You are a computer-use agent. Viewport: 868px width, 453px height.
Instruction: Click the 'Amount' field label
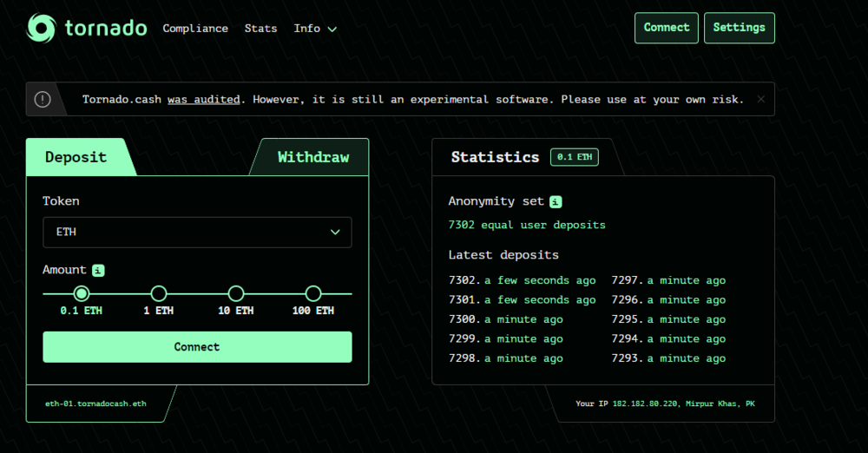tap(65, 270)
